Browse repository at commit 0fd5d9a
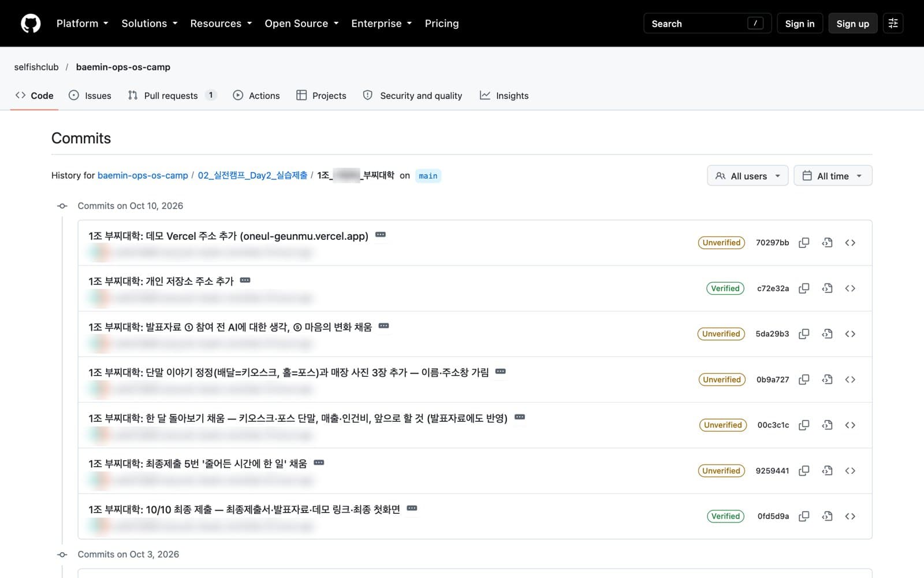The height and width of the screenshot is (578, 924). coord(850,516)
